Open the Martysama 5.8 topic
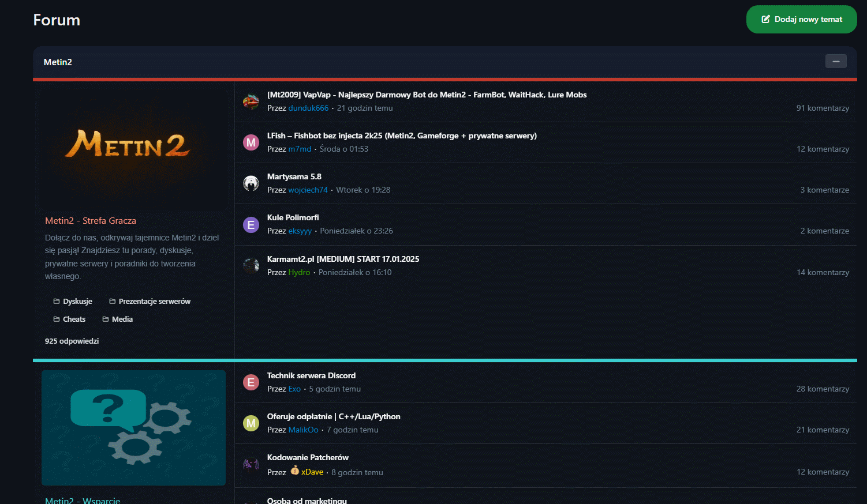 point(294,177)
